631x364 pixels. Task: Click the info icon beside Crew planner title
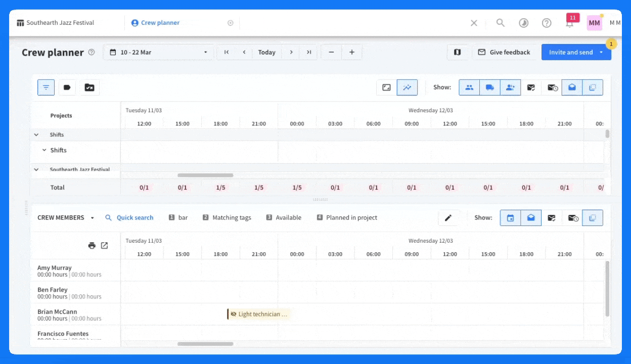pos(92,52)
